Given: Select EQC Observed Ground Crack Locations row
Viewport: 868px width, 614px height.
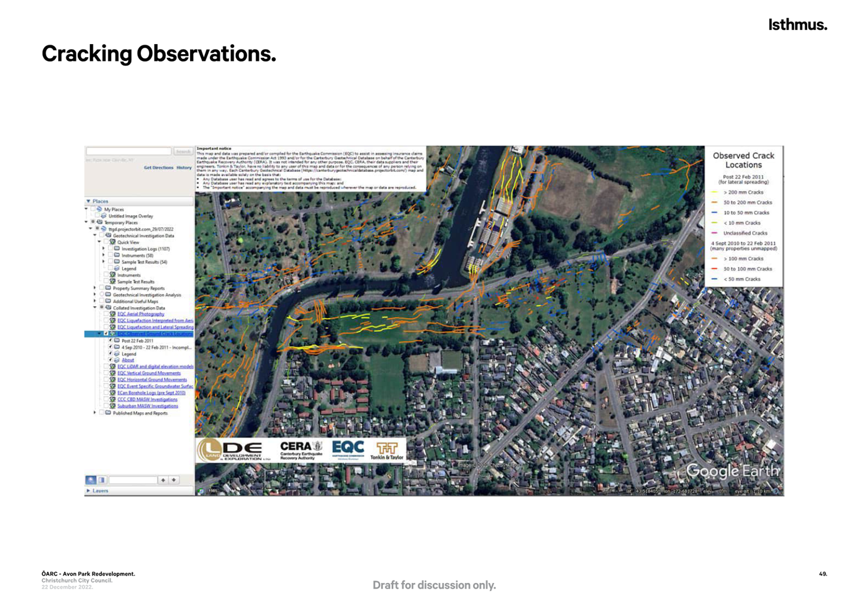Looking at the screenshot, I should click(x=139, y=333).
